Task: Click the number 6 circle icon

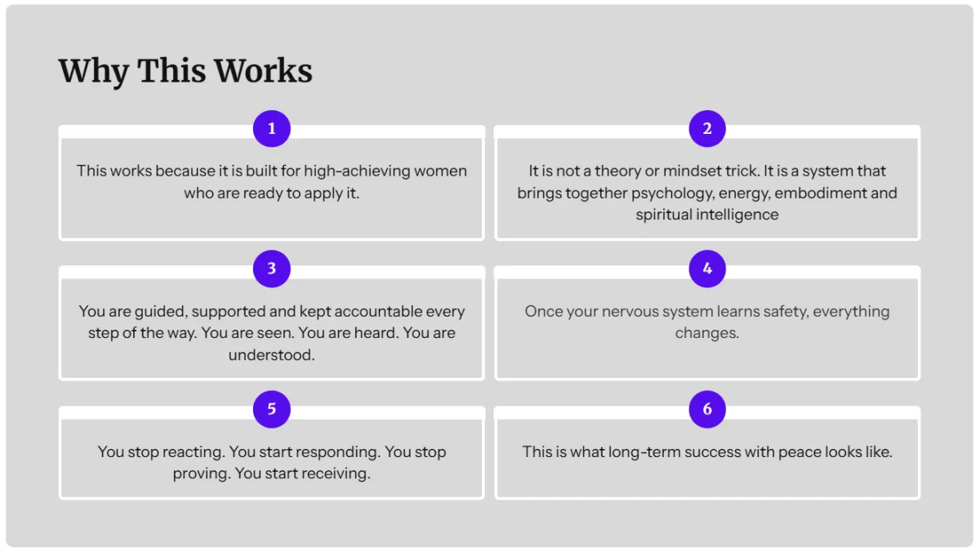Action: click(x=707, y=409)
